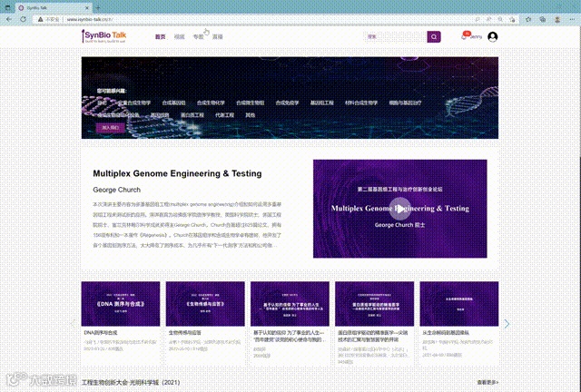
Task: Click the 不安全 security warning icon
Action: point(40,19)
